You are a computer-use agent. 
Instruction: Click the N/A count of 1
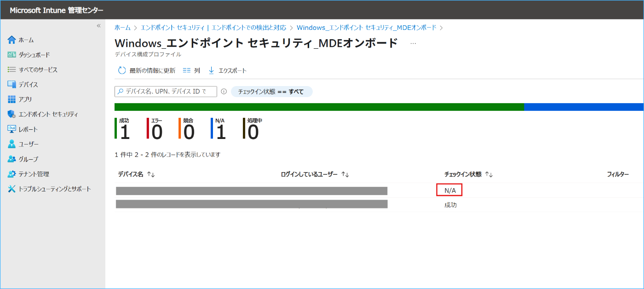pos(221,133)
